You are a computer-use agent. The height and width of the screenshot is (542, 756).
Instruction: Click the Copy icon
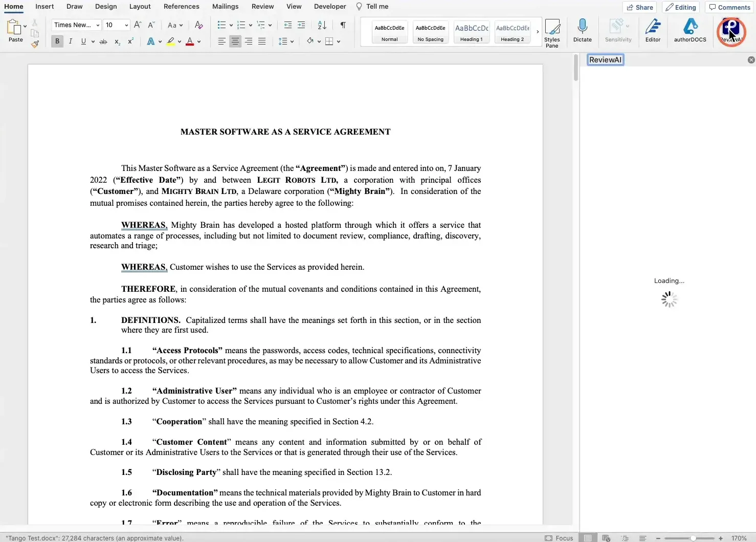[35, 33]
